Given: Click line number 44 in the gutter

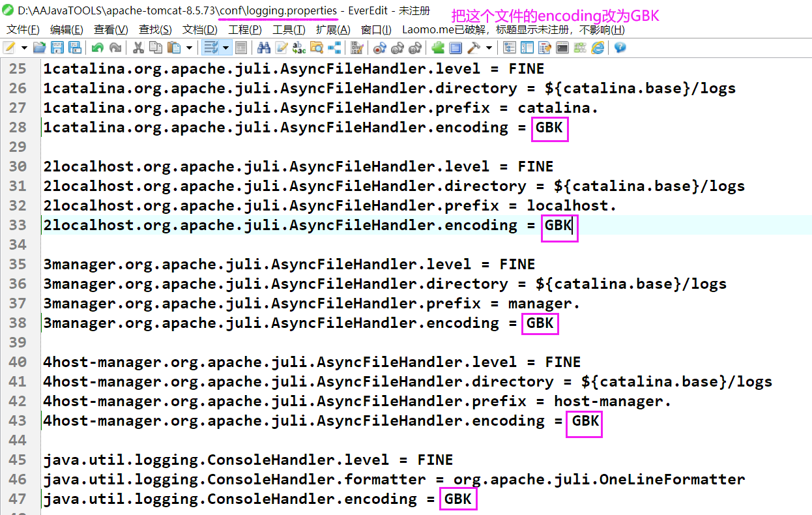Looking at the screenshot, I should pos(18,441).
